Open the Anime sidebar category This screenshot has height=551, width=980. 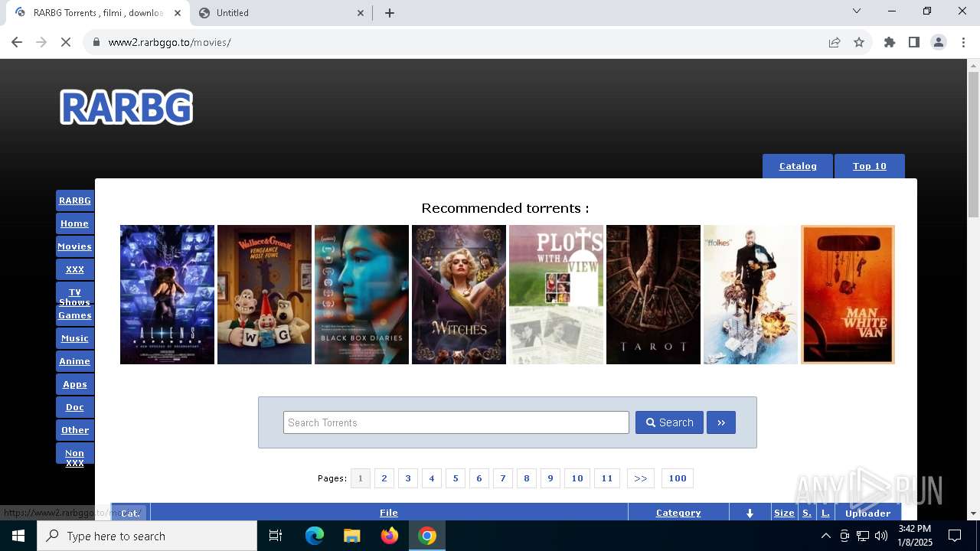click(75, 361)
